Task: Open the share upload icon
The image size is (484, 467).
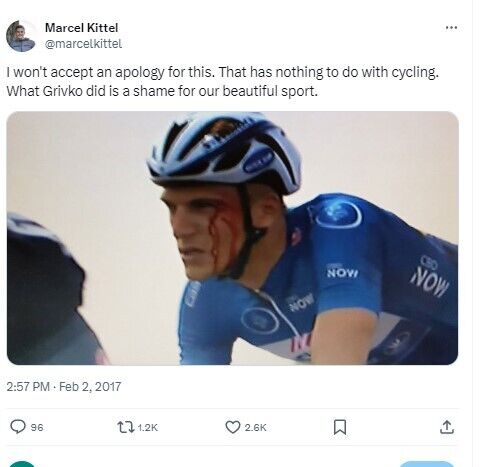Action: 447,427
